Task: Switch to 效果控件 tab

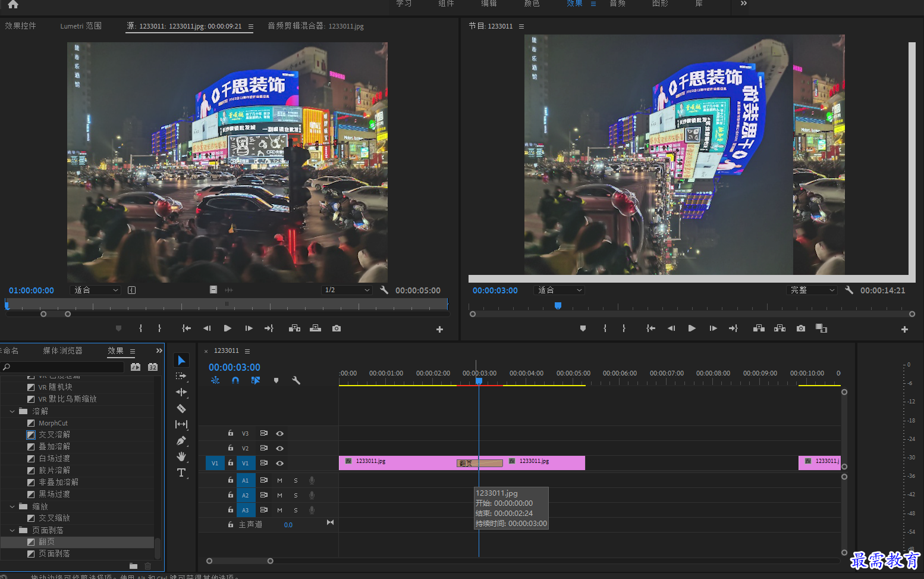Action: click(x=21, y=26)
